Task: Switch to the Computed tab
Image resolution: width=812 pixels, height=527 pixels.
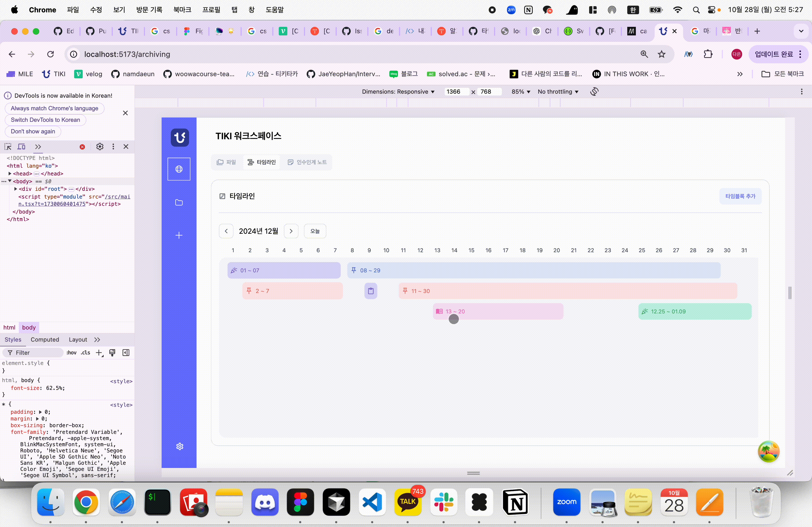Action: (45, 339)
